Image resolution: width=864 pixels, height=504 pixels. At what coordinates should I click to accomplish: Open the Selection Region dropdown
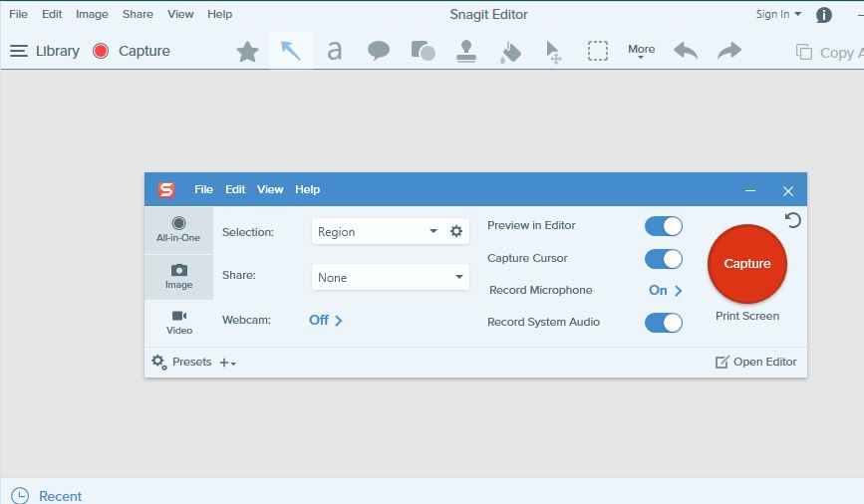coord(379,232)
